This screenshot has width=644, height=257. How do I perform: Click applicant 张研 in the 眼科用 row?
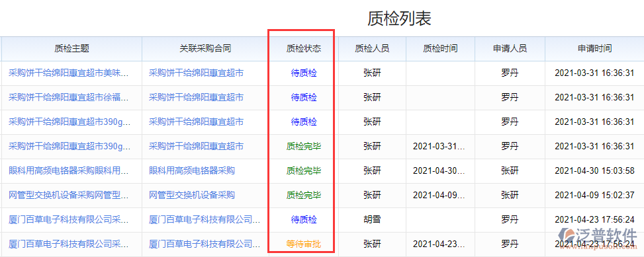coord(510,170)
